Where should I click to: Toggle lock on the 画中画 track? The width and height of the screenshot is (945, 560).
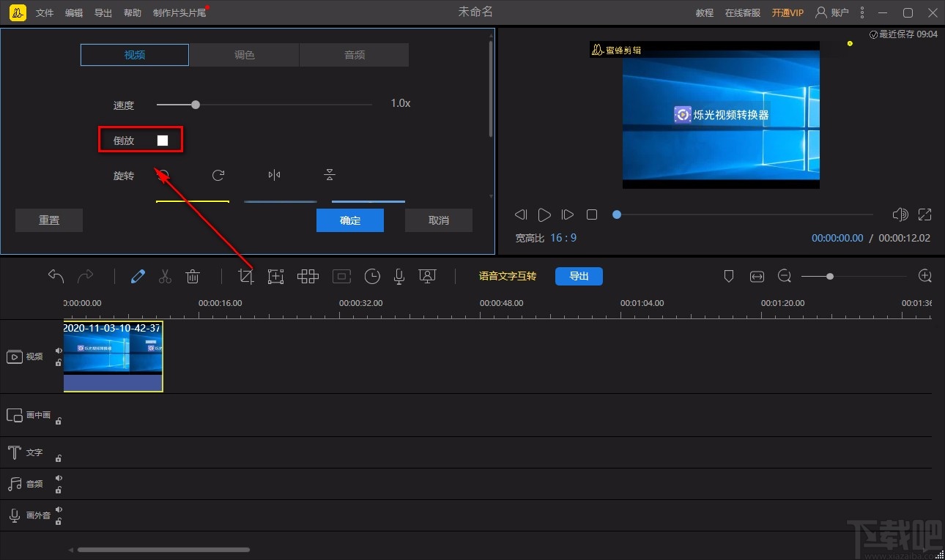pyautogui.click(x=59, y=421)
